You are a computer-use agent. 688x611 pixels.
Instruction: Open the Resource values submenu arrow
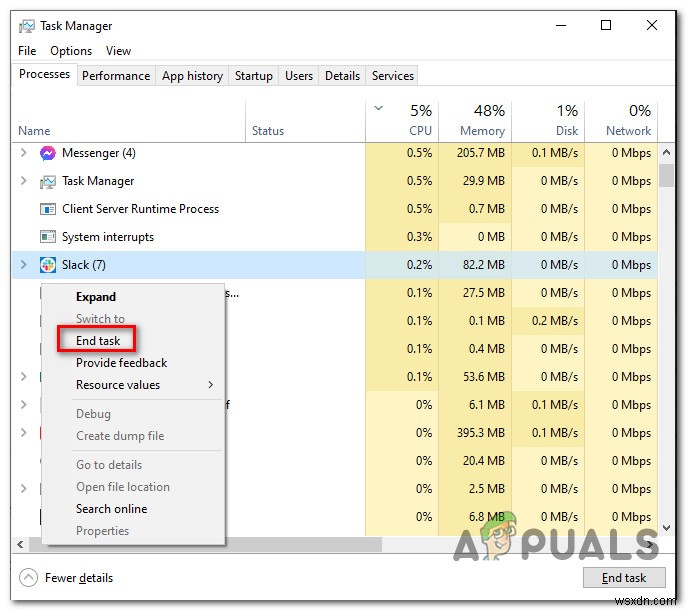point(211,385)
